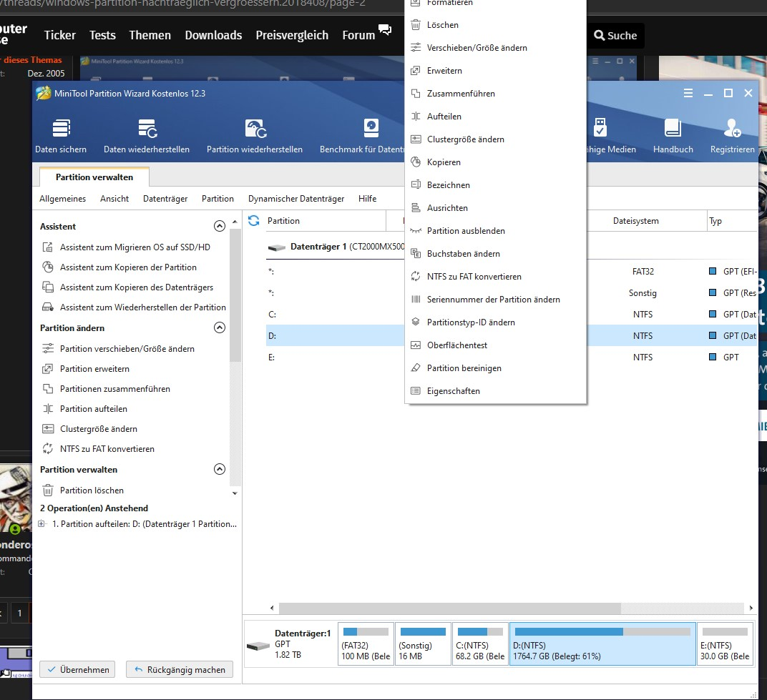Select Erweitern in context menu

click(x=496, y=70)
